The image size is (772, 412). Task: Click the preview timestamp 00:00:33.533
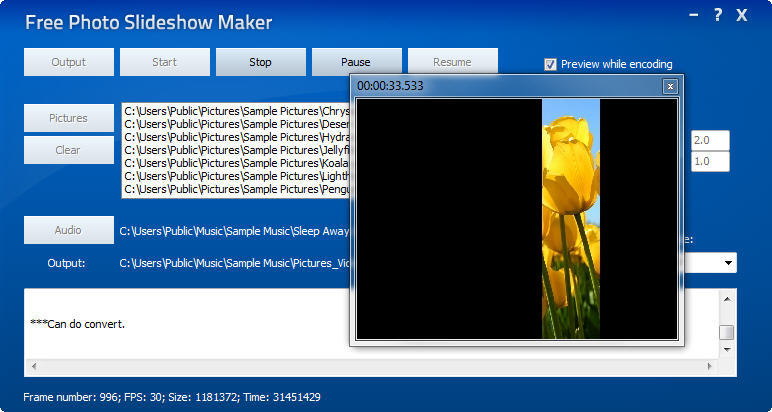pos(390,87)
